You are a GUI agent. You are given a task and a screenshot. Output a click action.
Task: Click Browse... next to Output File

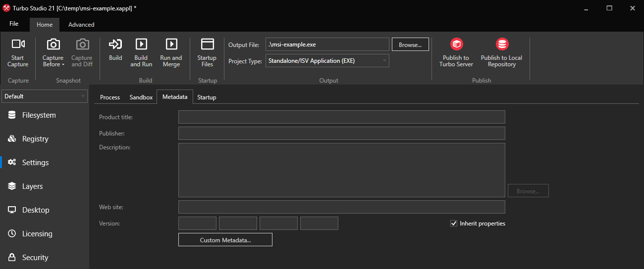point(410,45)
